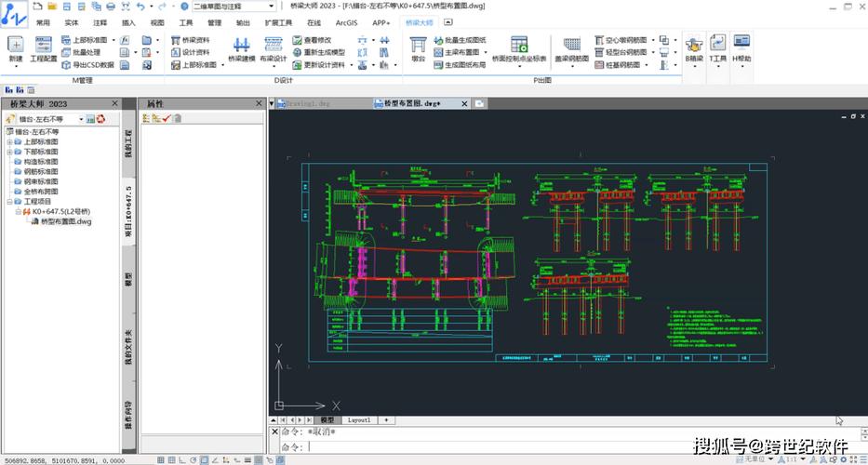868x465 pixels.
Task: Expand the 上部标准图 tree folder
Action: click(9, 141)
